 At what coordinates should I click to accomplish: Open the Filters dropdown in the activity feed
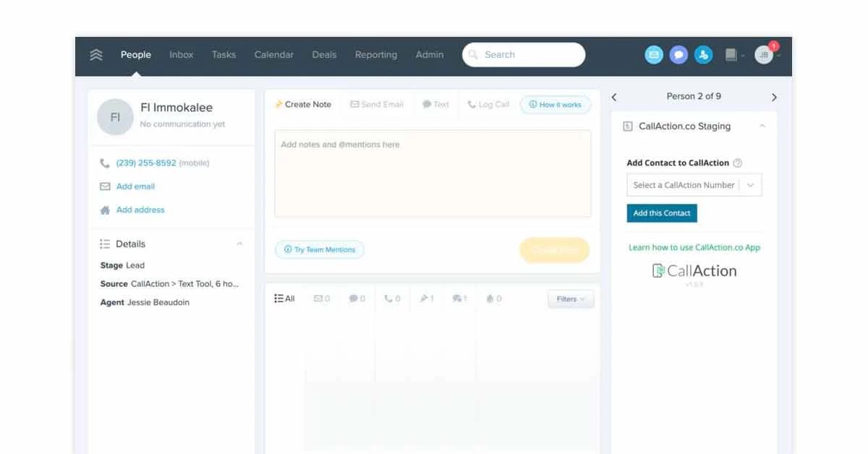coord(570,298)
